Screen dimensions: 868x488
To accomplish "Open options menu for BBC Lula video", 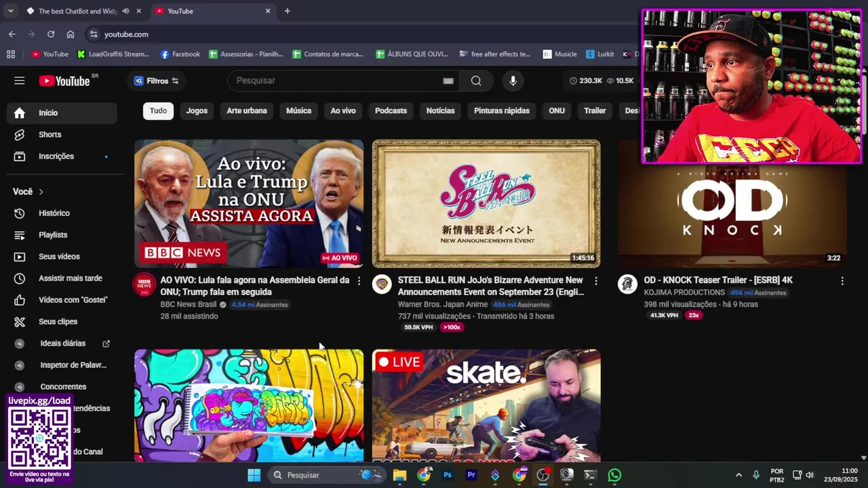I will [x=359, y=281].
